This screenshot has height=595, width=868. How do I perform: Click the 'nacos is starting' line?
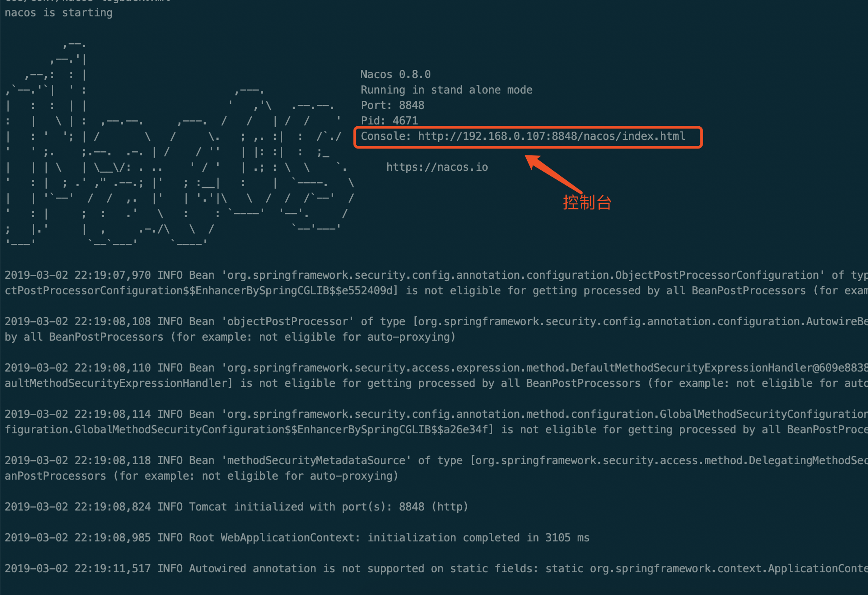point(59,13)
